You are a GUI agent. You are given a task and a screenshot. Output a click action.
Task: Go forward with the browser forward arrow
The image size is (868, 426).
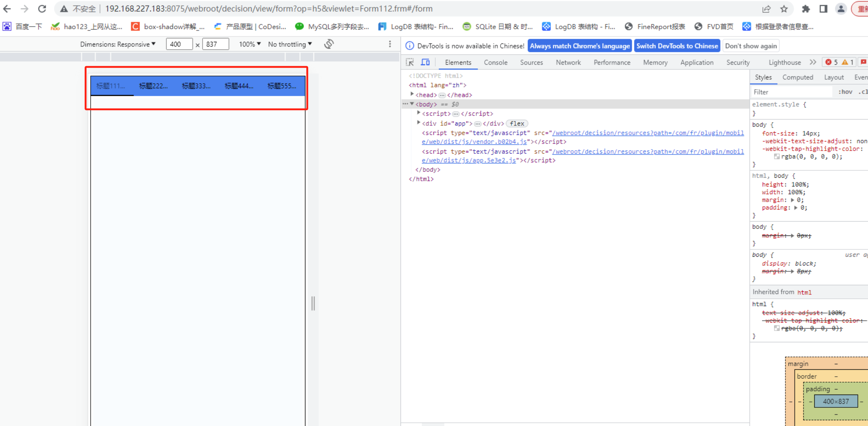pos(24,9)
